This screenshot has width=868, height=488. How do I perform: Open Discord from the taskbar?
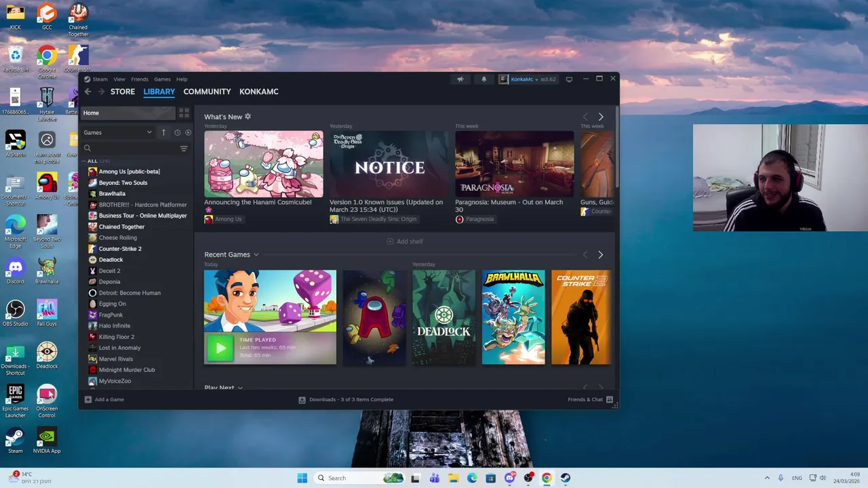[509, 478]
